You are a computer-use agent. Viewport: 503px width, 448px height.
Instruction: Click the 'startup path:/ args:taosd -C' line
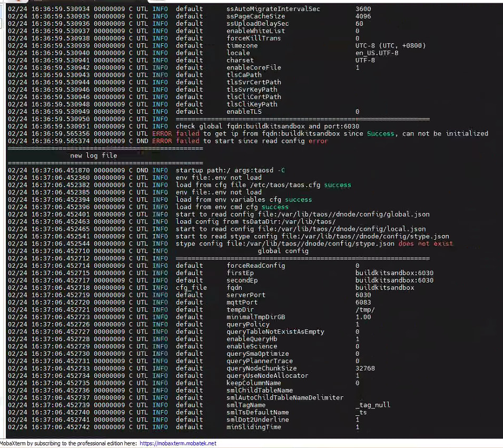(230, 170)
